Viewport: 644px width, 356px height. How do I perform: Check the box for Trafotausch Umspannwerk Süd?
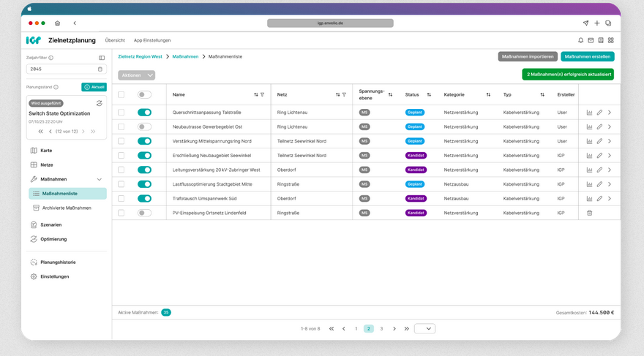[121, 198]
